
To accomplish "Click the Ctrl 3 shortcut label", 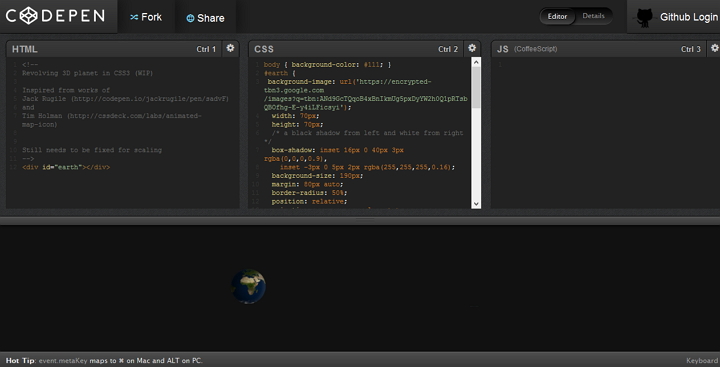I will pyautogui.click(x=691, y=49).
